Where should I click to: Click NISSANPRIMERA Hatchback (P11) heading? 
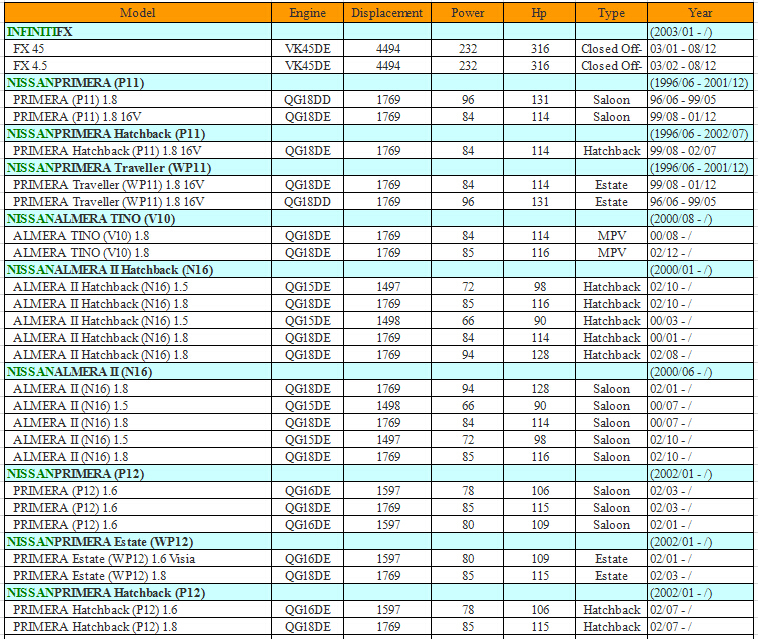tap(106, 134)
